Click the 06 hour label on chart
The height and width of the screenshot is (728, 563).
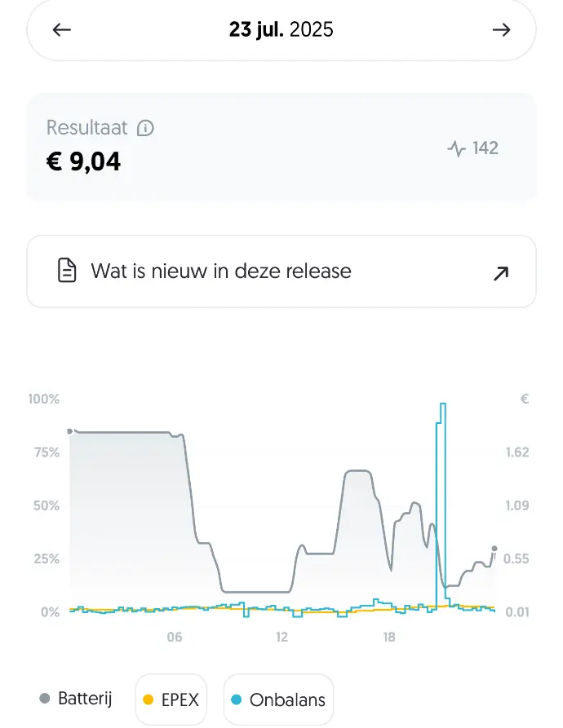(x=174, y=637)
